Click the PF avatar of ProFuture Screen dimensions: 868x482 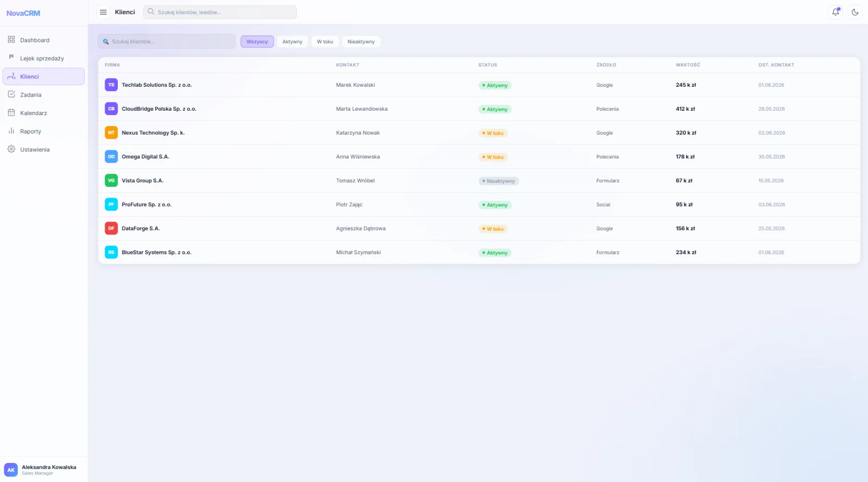(111, 205)
